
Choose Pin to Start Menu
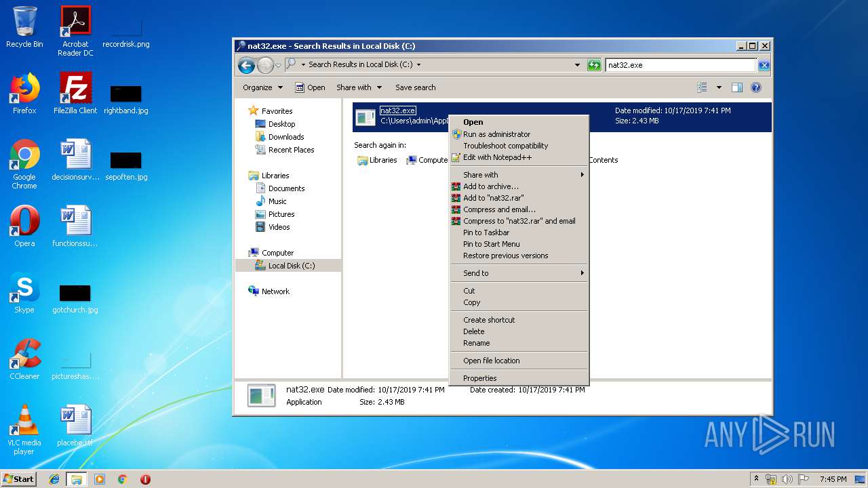pos(519,244)
